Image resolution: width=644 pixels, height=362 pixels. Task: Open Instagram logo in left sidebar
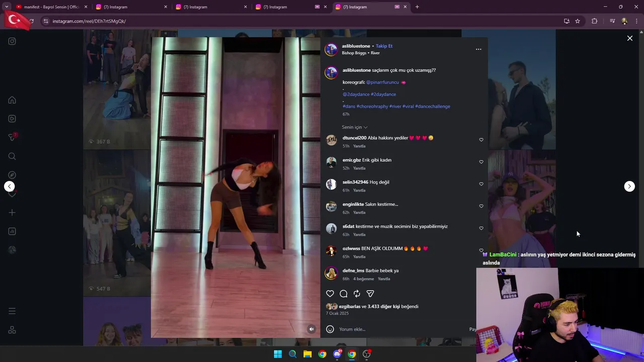(12, 41)
